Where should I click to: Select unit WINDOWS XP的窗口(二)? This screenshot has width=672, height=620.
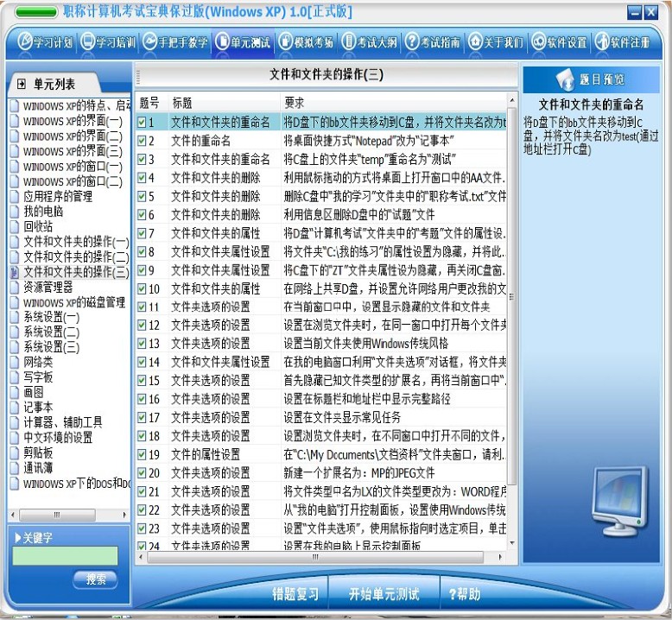(73, 181)
